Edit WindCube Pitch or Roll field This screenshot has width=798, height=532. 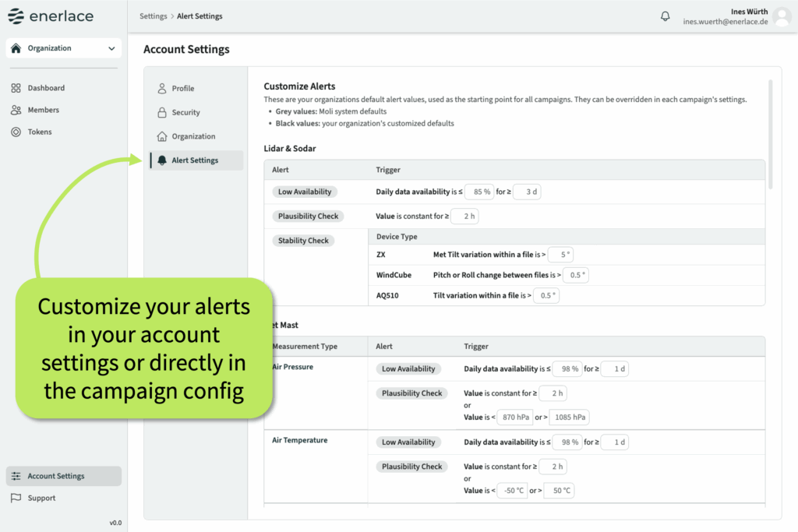[x=574, y=275]
